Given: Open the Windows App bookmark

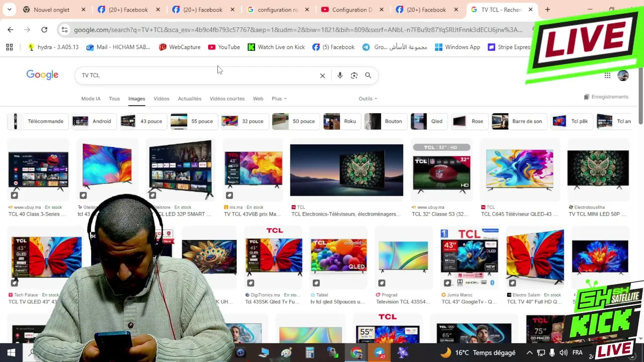Looking at the screenshot, I should tap(457, 47).
